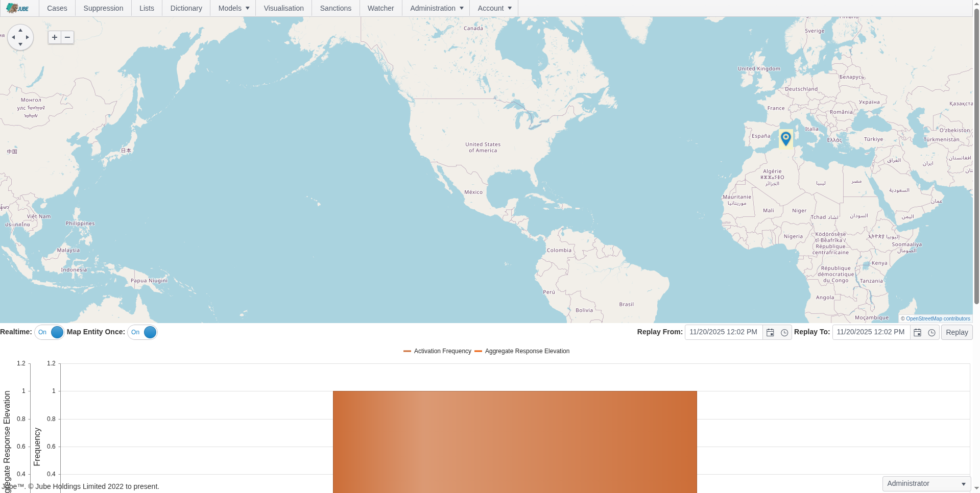Screen dimensions: 980x493
Task: Open the Administrator role dropdown
Action: 926,483
